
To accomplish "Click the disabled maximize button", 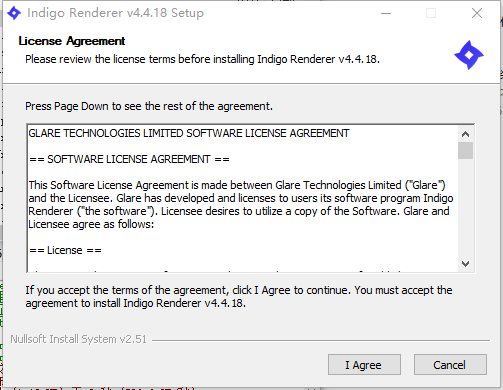I will (431, 13).
